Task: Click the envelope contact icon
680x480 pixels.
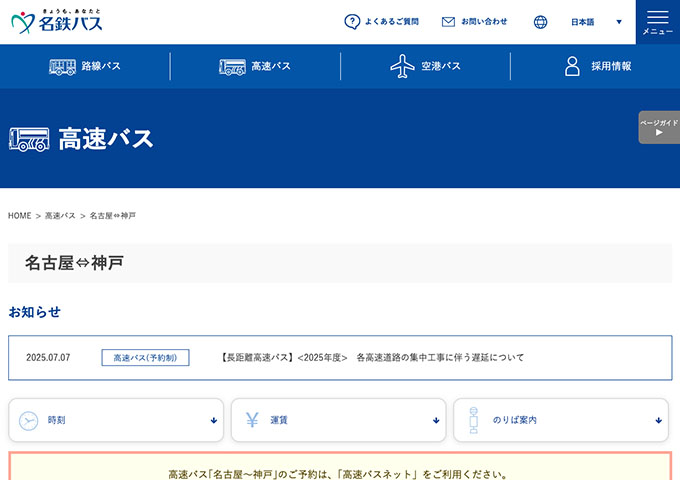Action: [448, 21]
